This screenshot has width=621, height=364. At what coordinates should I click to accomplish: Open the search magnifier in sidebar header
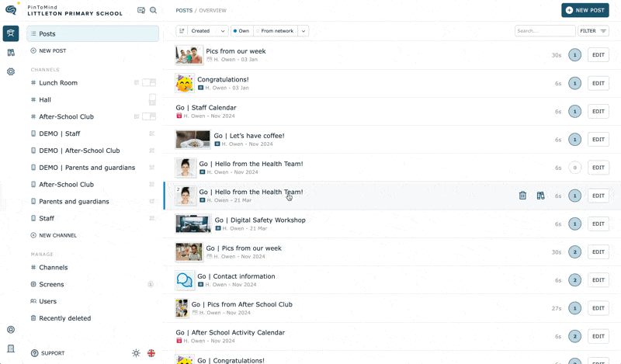(x=153, y=10)
